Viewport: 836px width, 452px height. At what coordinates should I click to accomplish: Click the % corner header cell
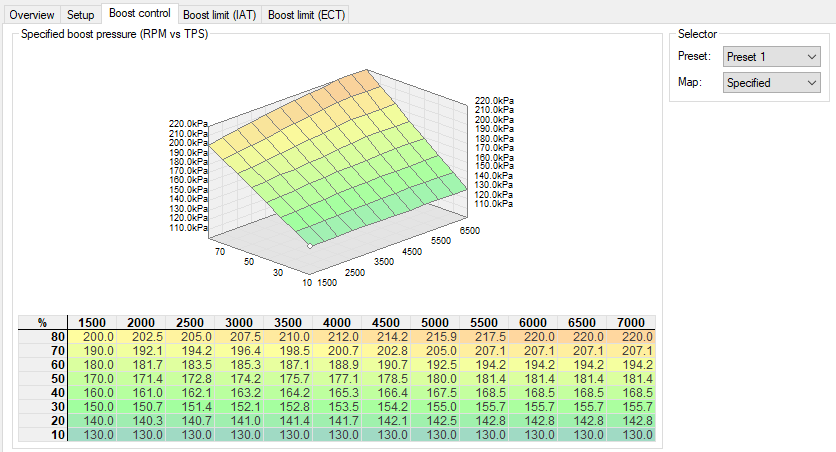43,322
